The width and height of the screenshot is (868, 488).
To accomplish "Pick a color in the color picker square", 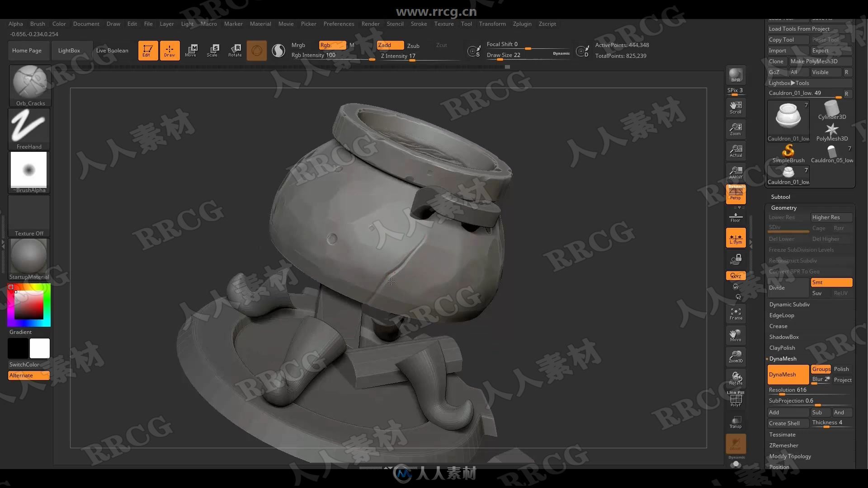I will (29, 305).
